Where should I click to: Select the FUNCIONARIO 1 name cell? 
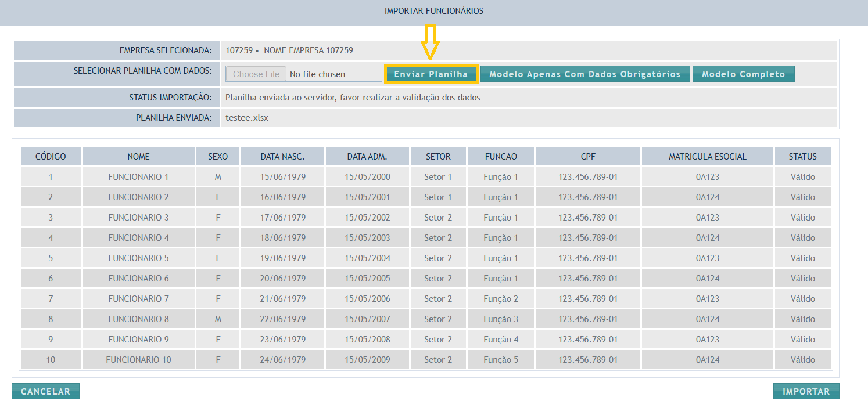(138, 177)
